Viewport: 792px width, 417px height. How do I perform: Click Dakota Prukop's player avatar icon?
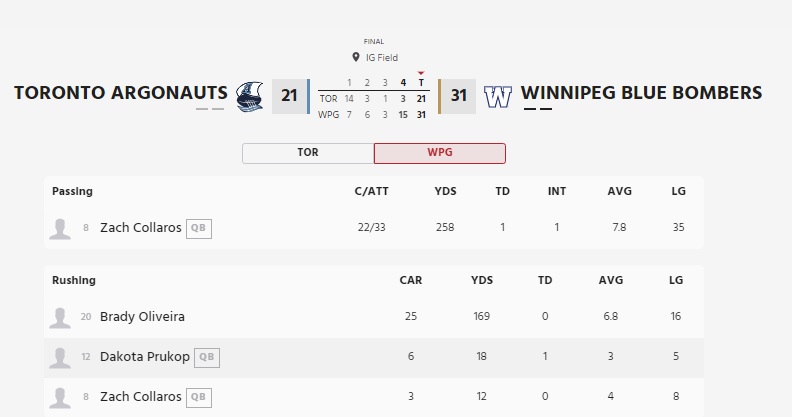click(x=60, y=357)
